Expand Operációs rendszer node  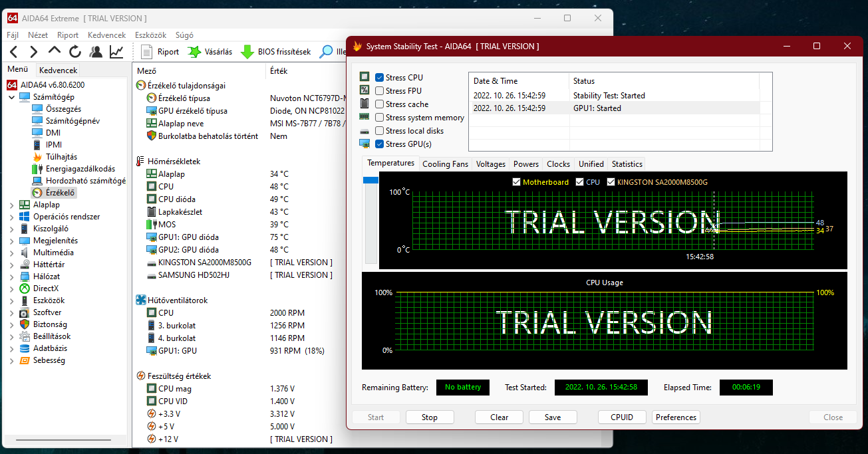click(x=11, y=217)
